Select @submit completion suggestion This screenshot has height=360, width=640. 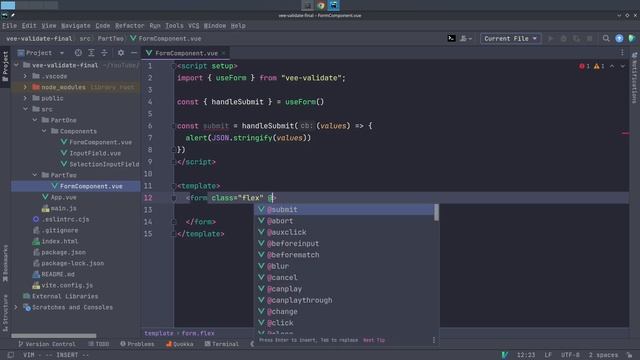click(344, 209)
